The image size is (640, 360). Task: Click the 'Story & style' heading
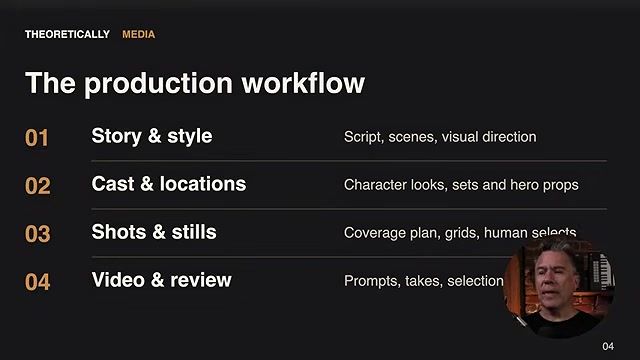point(152,136)
